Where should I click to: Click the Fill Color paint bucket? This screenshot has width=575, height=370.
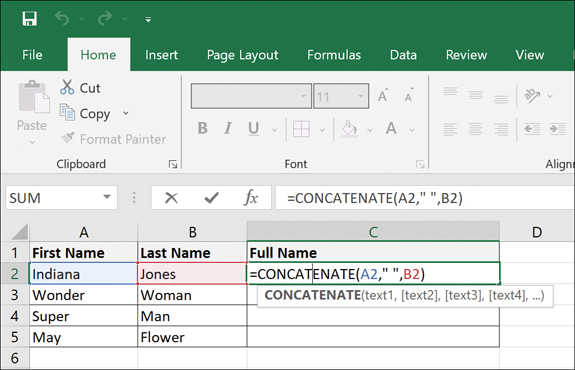pos(349,129)
